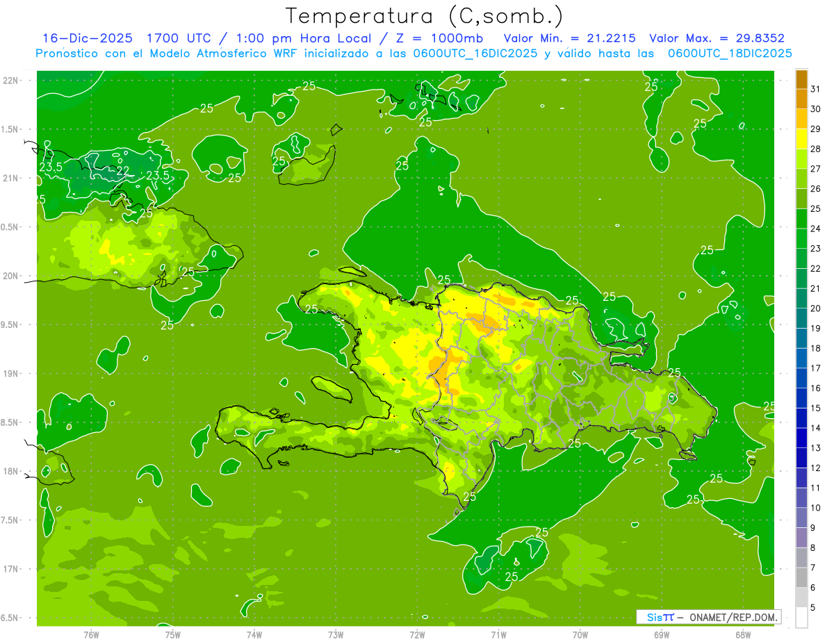This screenshot has width=834, height=644.
Task: Click the "18" value on the color scale
Action: pyautogui.click(x=815, y=348)
